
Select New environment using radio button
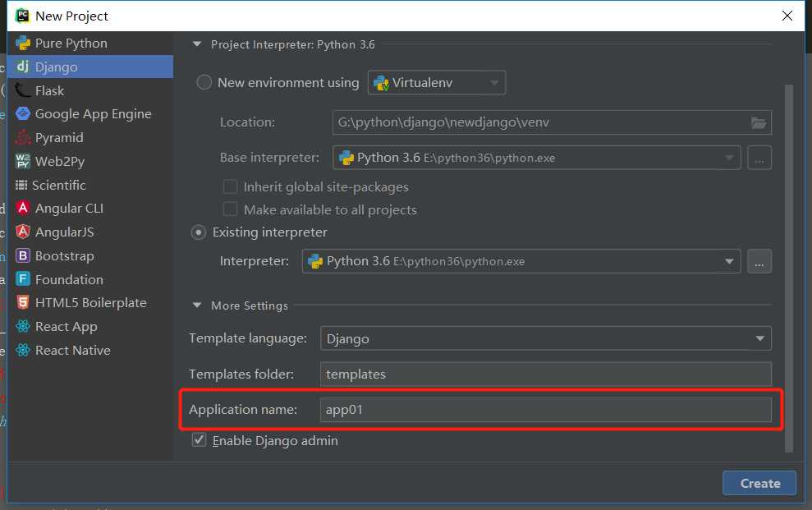(204, 82)
